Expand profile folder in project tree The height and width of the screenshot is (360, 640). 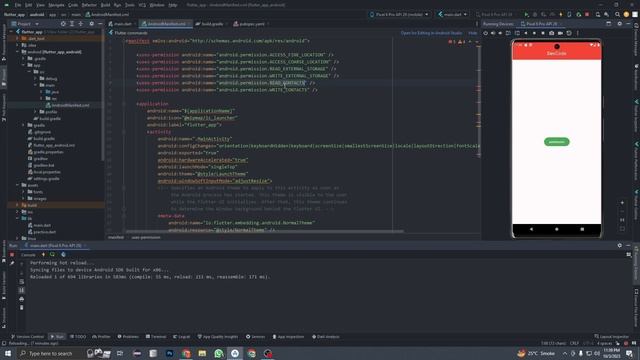[36, 111]
